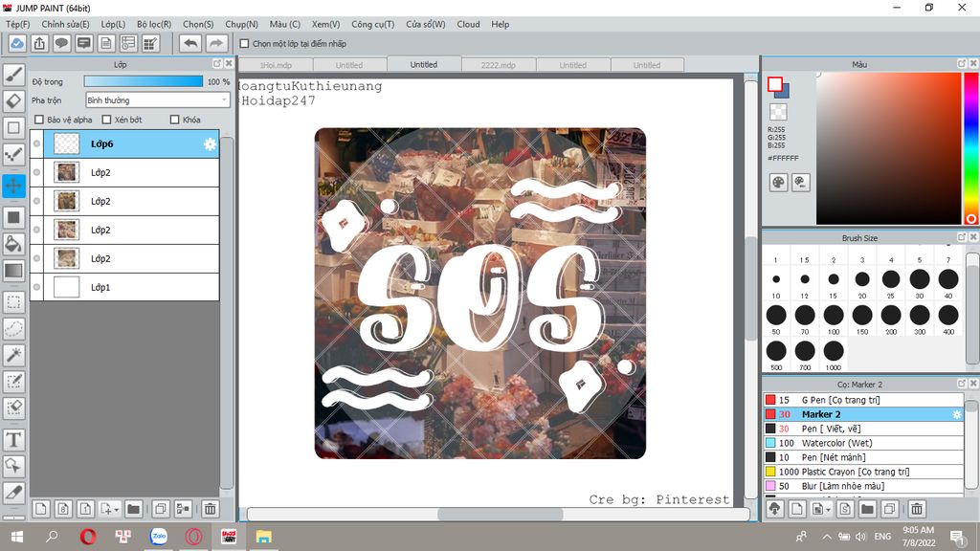
Task: Pick the transparent color swatch
Action: [778, 112]
